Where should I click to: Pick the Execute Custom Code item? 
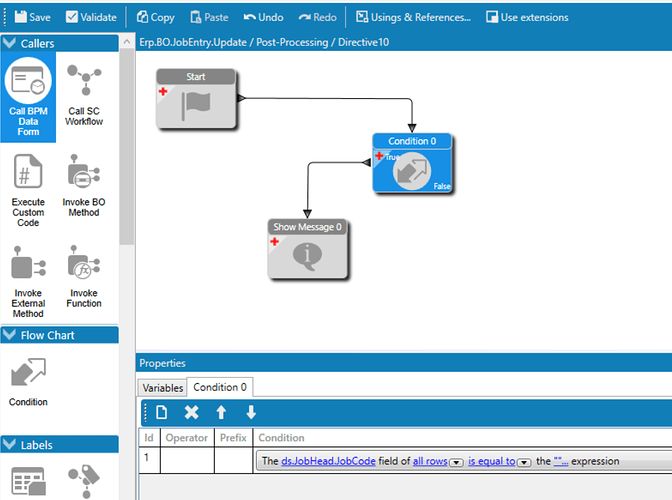[x=28, y=190]
